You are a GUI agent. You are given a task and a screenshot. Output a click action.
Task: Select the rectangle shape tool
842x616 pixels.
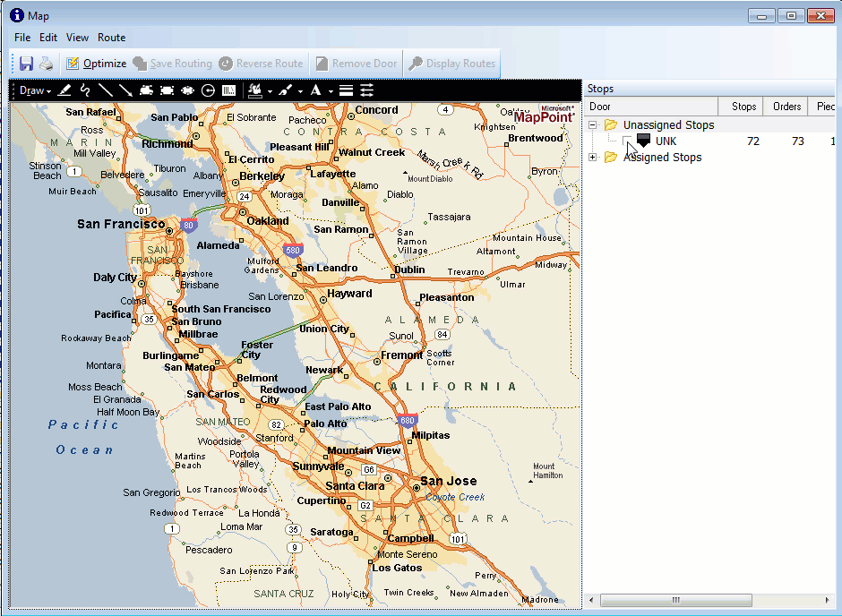pyautogui.click(x=167, y=90)
